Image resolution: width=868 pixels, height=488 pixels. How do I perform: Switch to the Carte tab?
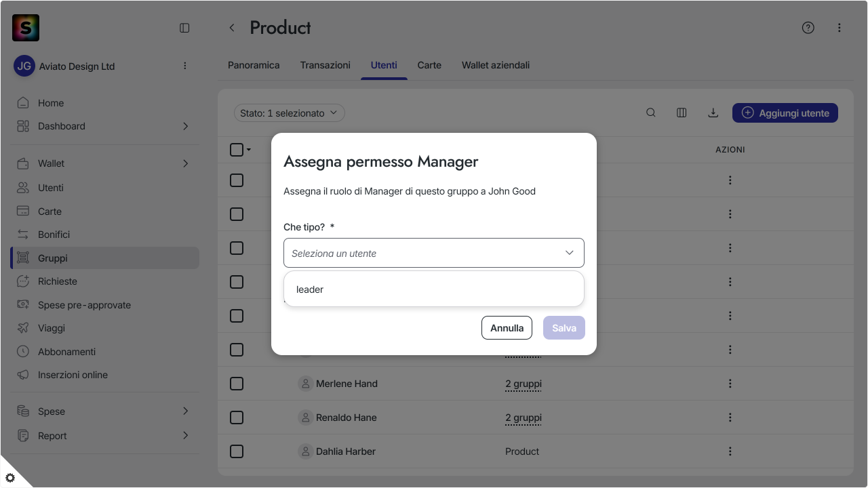[429, 65]
